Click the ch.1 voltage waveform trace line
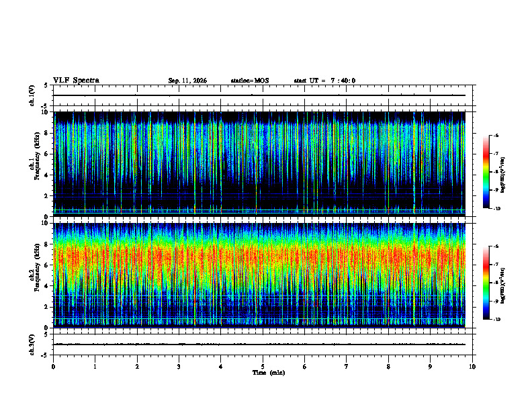The image size is (532, 411). point(259,95)
